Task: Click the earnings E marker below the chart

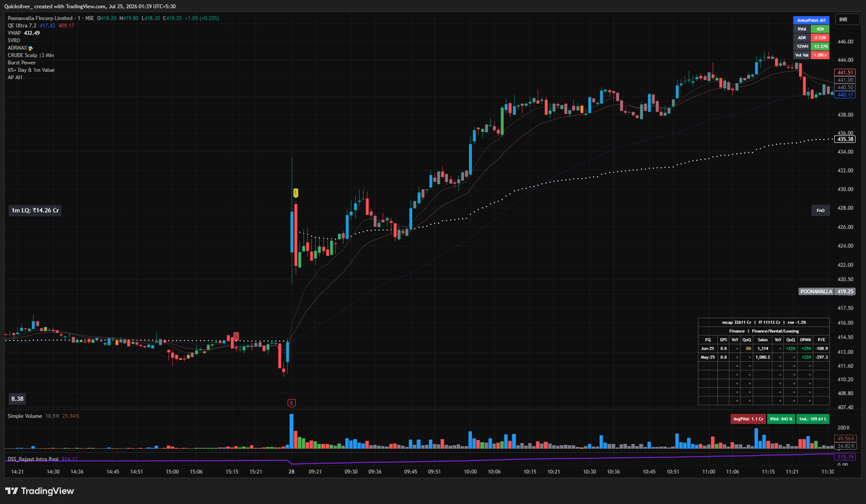Action: click(292, 402)
